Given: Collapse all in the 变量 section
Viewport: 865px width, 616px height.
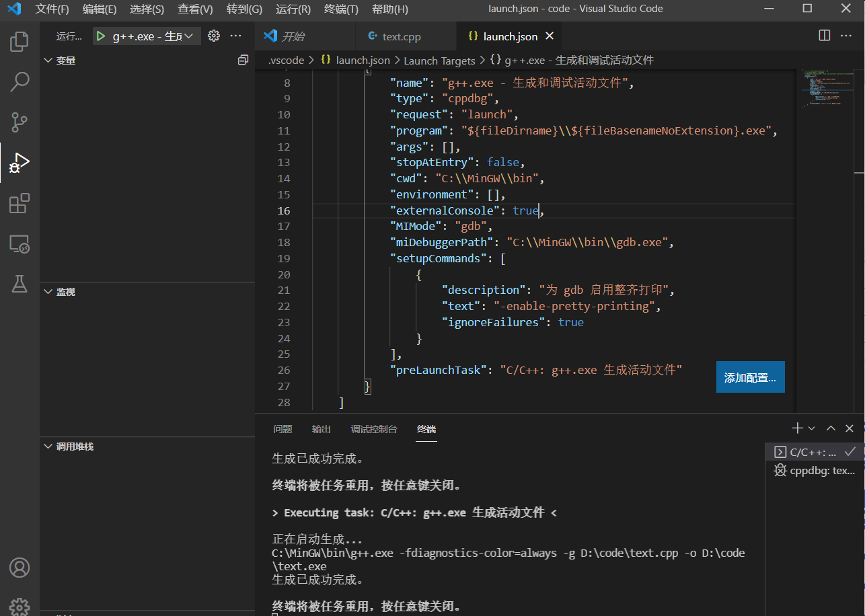Looking at the screenshot, I should tap(243, 60).
